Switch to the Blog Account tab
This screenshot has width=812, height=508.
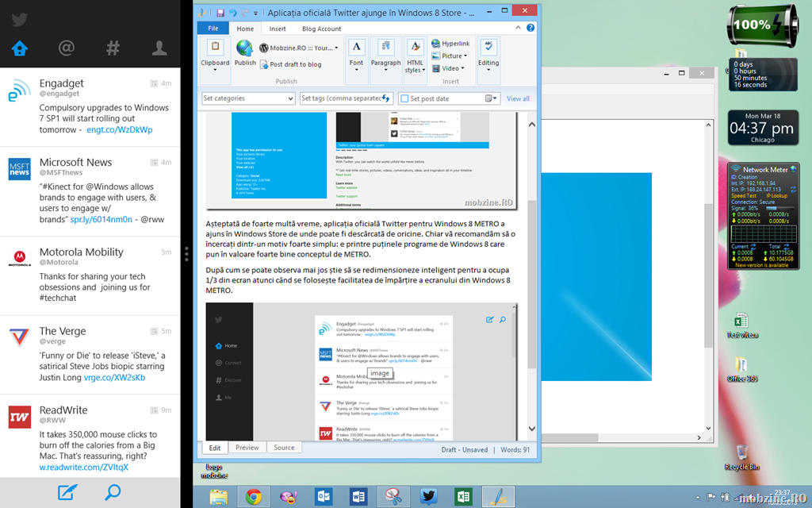[322, 29]
